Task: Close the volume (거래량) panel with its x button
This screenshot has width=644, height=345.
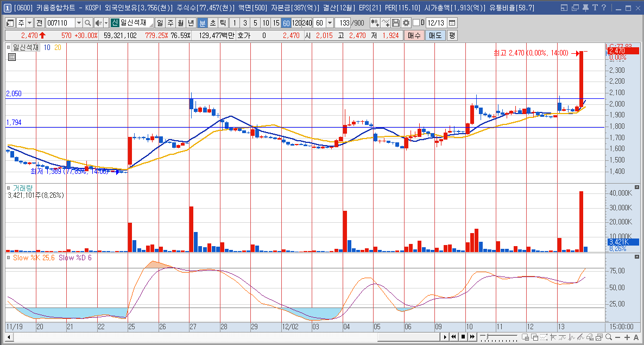Action: click(637, 187)
